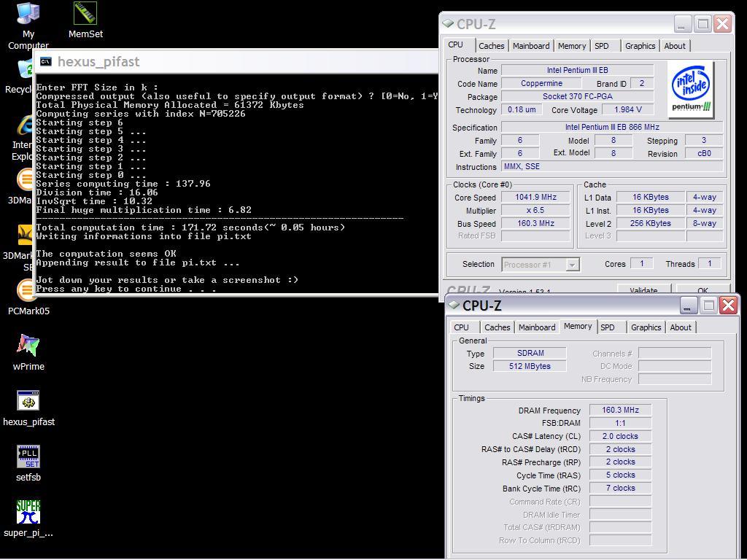Open Mainboard tab in upper CPU-Z window

[x=531, y=46]
